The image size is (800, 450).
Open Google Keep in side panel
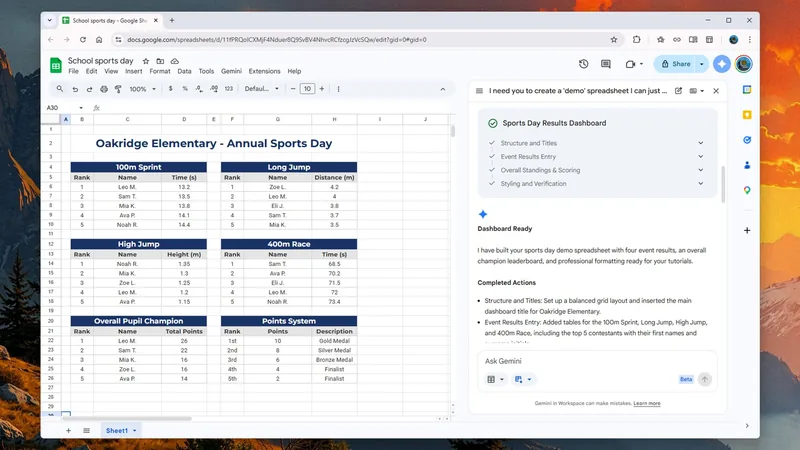coord(746,115)
